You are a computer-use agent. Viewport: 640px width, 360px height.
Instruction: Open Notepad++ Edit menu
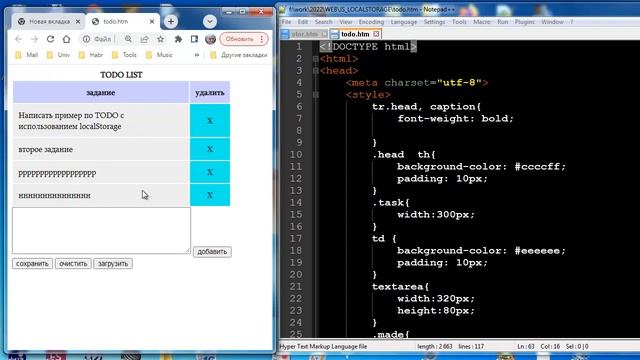(303, 22)
